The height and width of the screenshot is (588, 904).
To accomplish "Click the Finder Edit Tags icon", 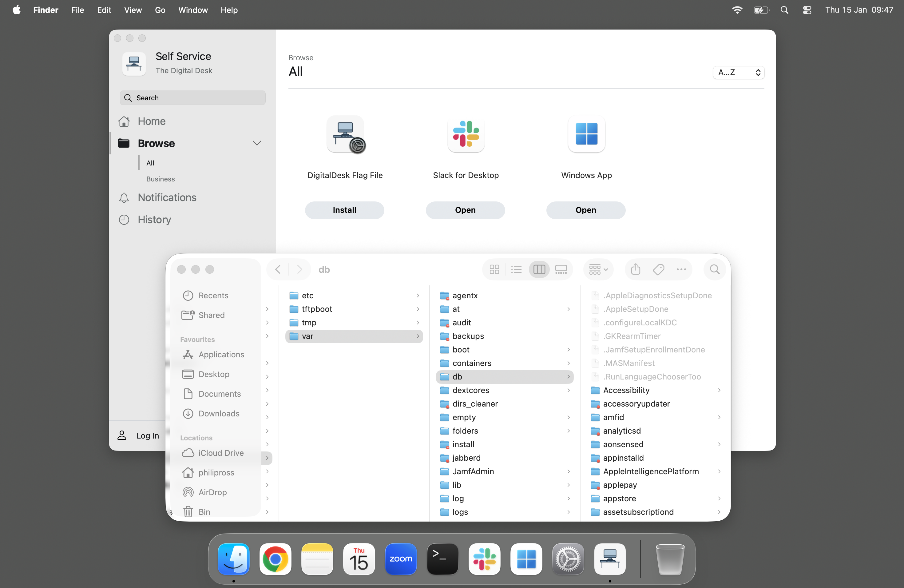I will (x=658, y=269).
